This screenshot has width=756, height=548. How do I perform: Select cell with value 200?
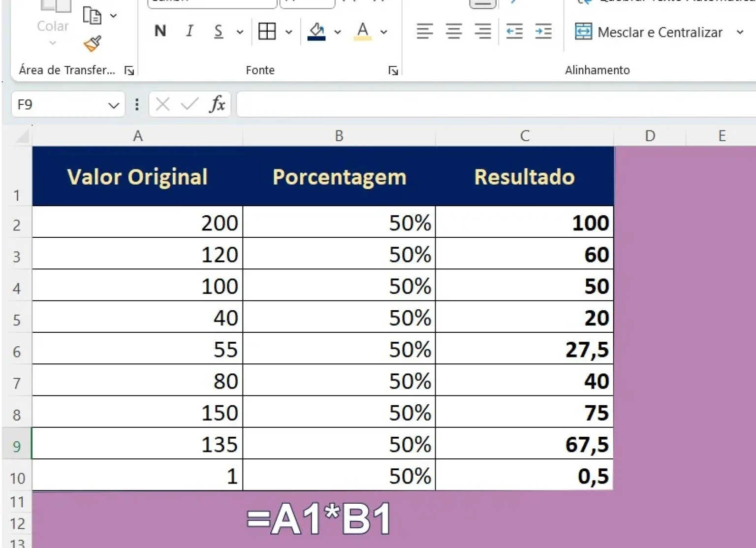pos(138,222)
